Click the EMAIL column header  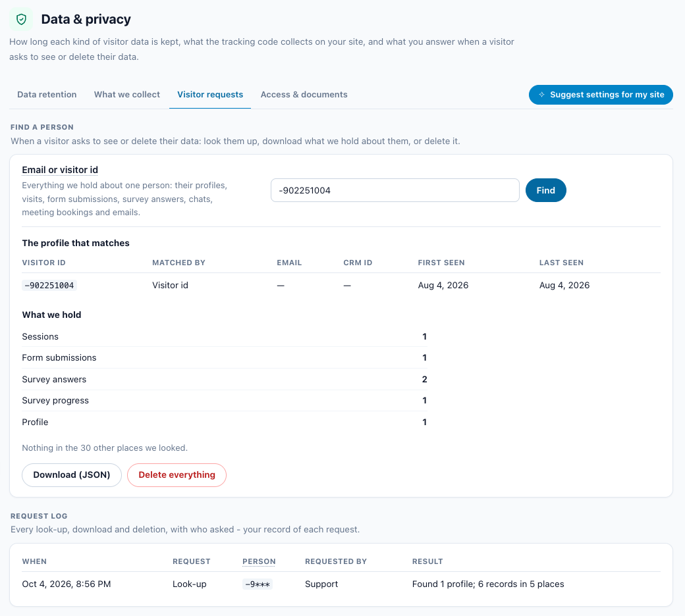pos(289,263)
